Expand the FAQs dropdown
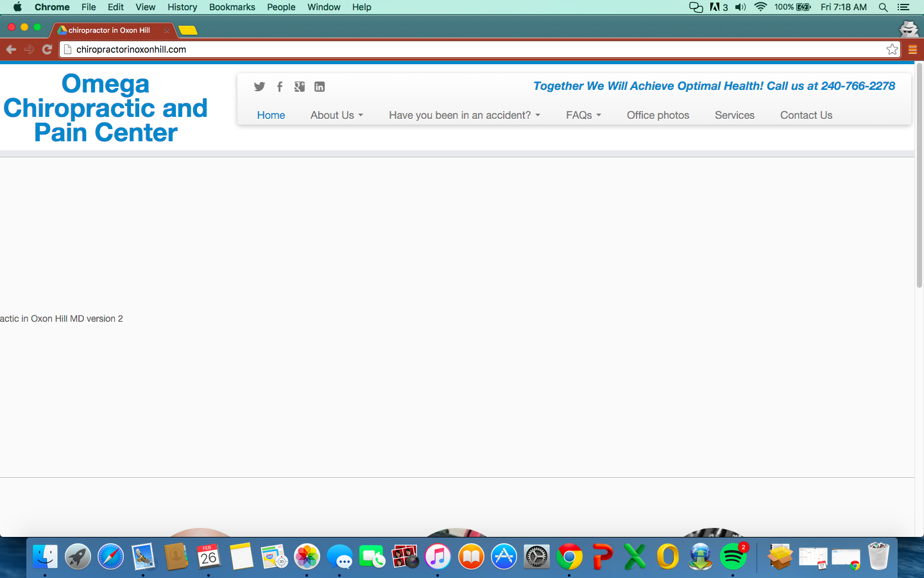This screenshot has width=924, height=578. click(583, 115)
